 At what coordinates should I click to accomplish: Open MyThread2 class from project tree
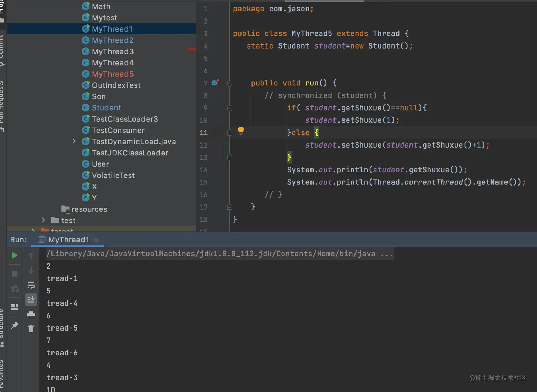coord(113,40)
